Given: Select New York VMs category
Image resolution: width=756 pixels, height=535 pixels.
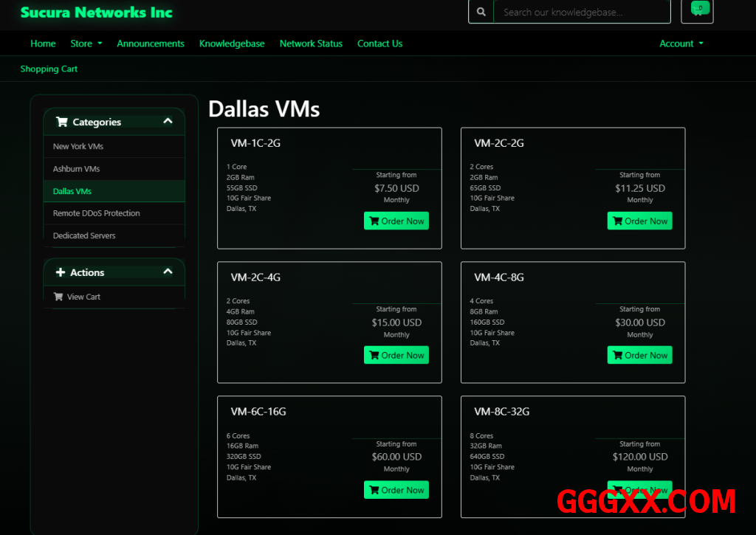Looking at the screenshot, I should [x=78, y=146].
